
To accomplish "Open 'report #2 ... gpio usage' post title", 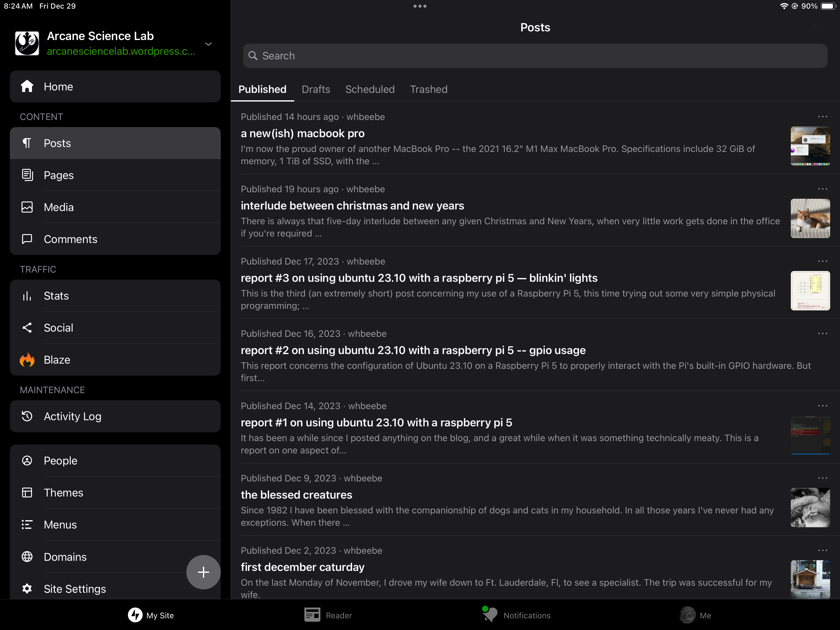I will (x=413, y=350).
